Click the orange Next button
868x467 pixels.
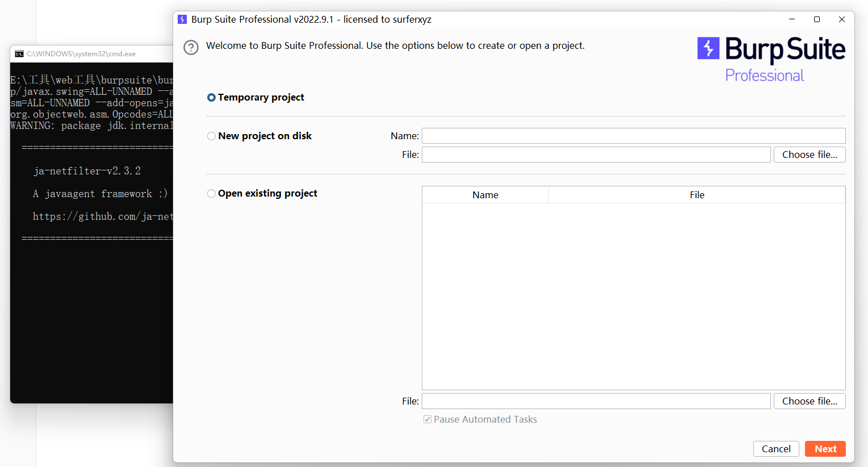point(825,449)
